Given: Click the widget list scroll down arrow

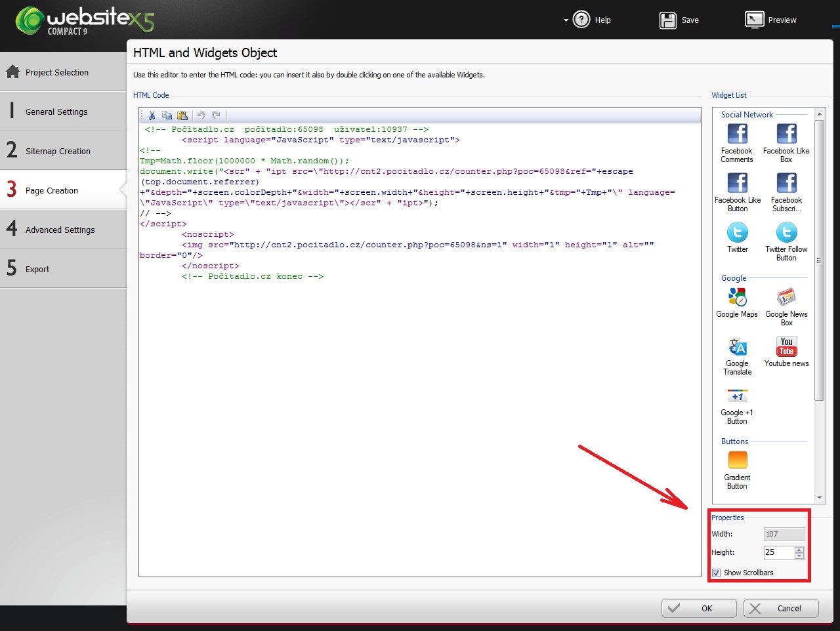Looking at the screenshot, I should (819, 498).
